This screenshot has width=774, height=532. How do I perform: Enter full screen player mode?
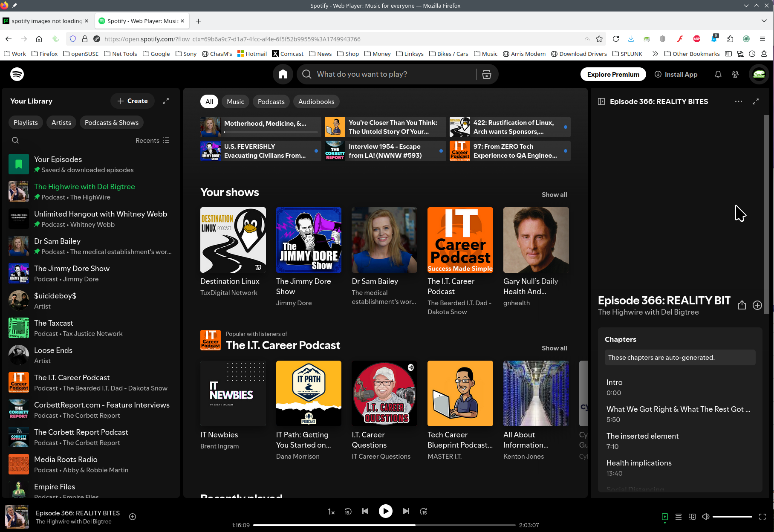(x=762, y=517)
